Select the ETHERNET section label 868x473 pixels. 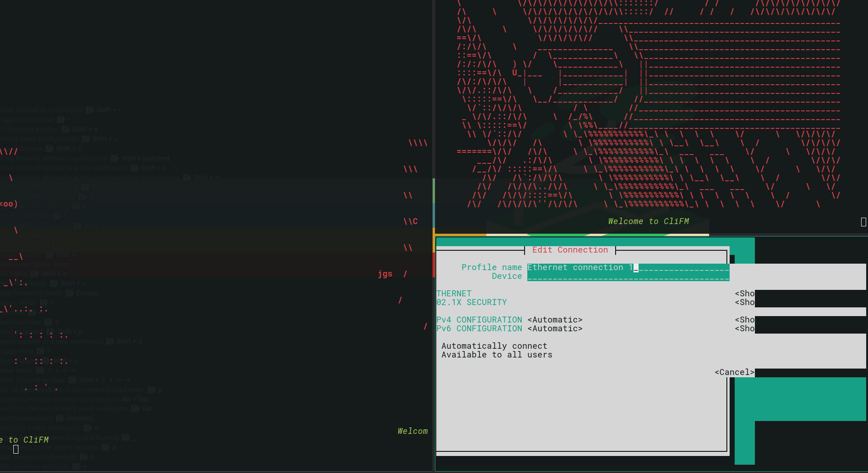coord(453,293)
